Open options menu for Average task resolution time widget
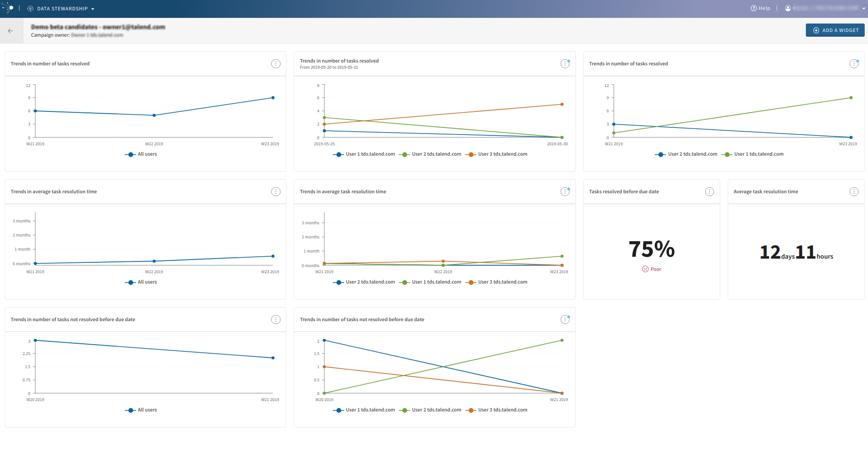This screenshot has width=868, height=450. click(854, 192)
